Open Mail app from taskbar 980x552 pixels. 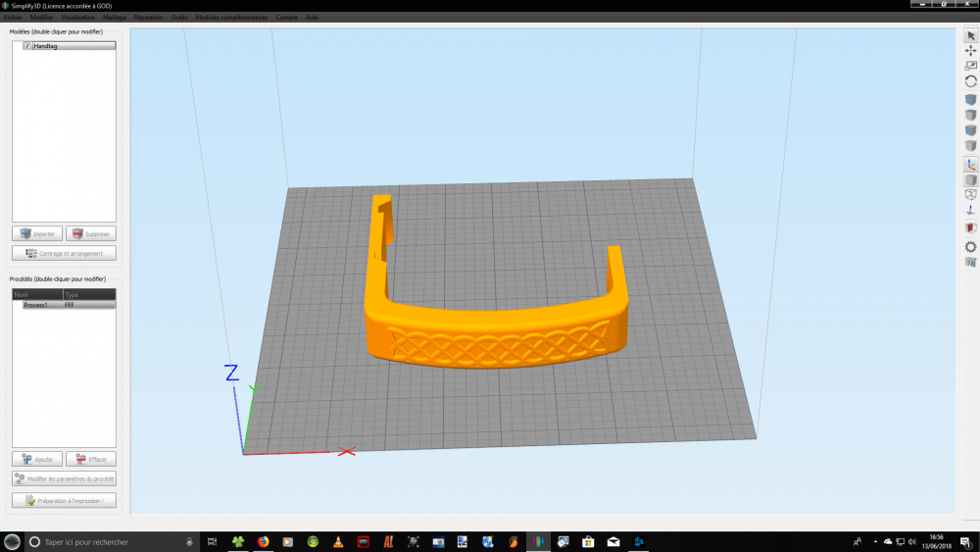613,542
